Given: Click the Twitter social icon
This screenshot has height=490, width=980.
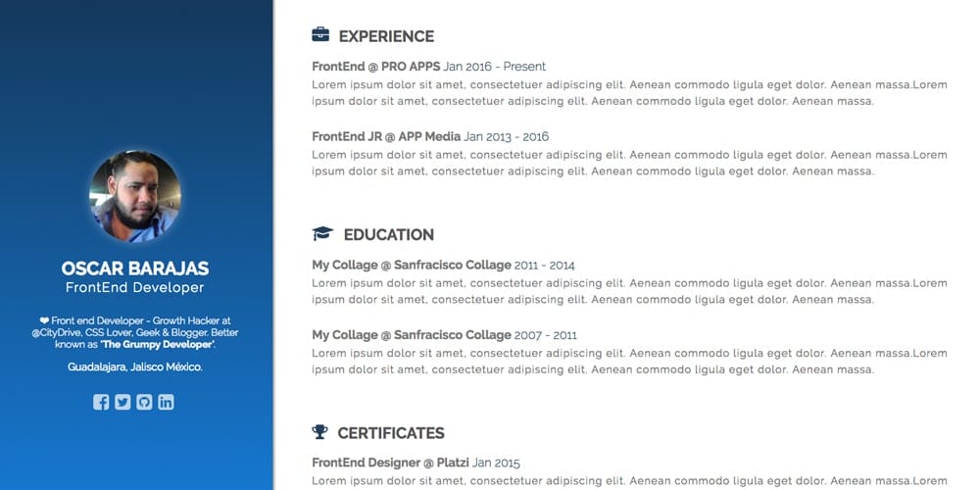Looking at the screenshot, I should [122, 402].
